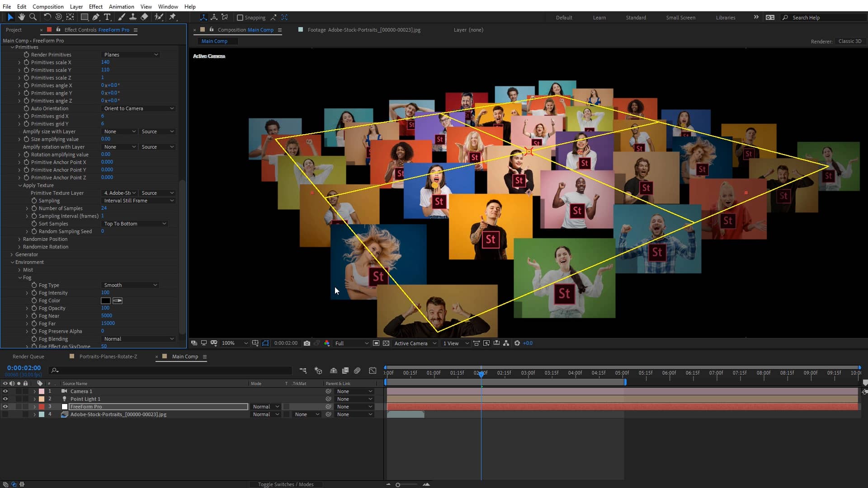The image size is (868, 488).
Task: Open the Fog Color swatch
Action: [x=105, y=300]
